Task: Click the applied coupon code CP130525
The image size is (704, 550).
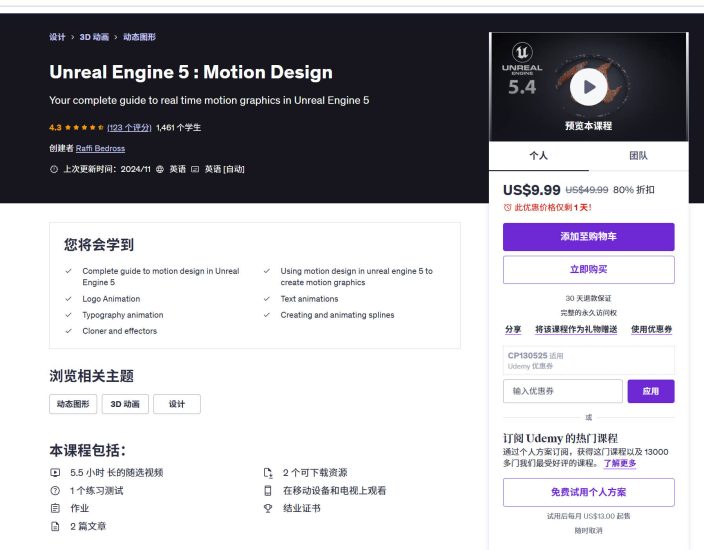Action: click(528, 356)
